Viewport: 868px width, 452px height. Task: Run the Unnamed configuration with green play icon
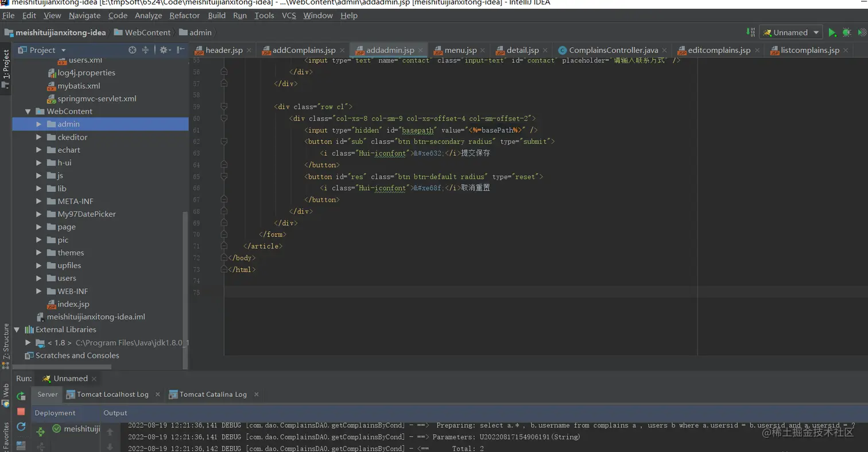click(832, 33)
